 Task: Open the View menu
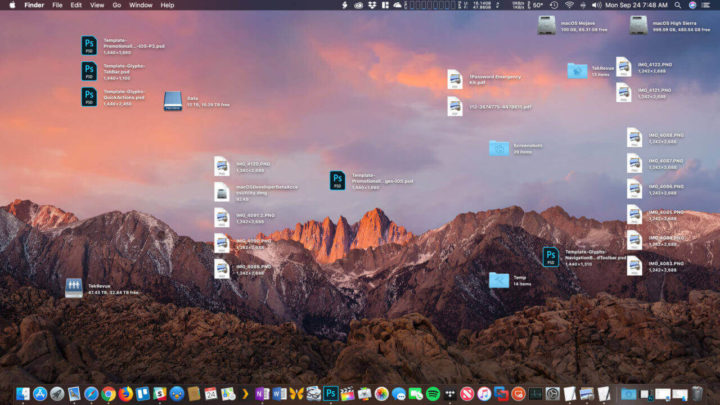pos(97,5)
